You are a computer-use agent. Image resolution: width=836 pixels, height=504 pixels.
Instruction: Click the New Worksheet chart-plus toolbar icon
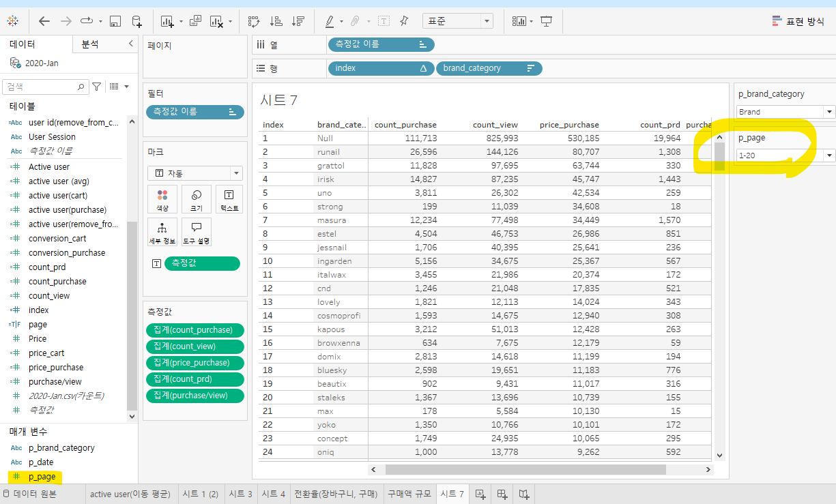point(168,21)
